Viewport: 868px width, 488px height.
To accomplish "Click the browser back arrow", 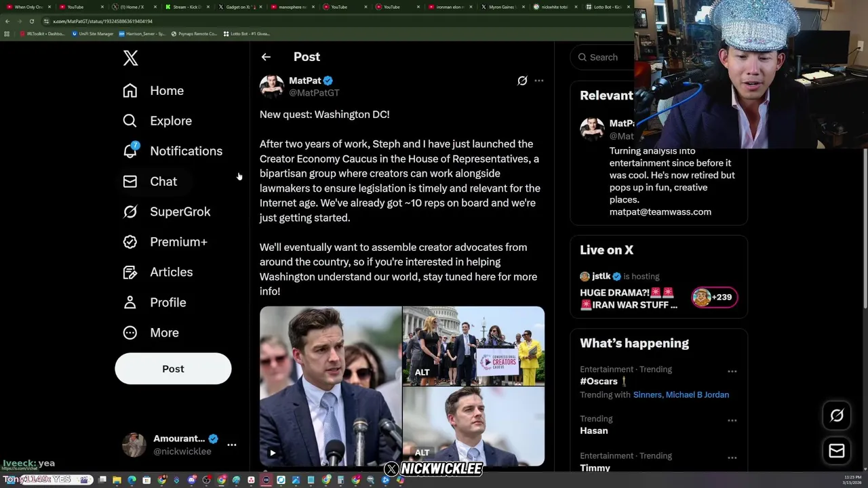I will click(x=7, y=21).
